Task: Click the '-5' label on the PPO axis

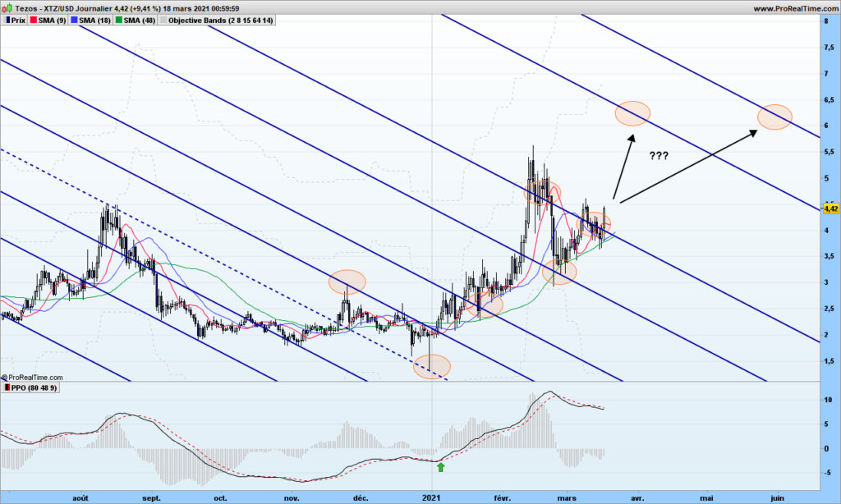Action: point(828,473)
